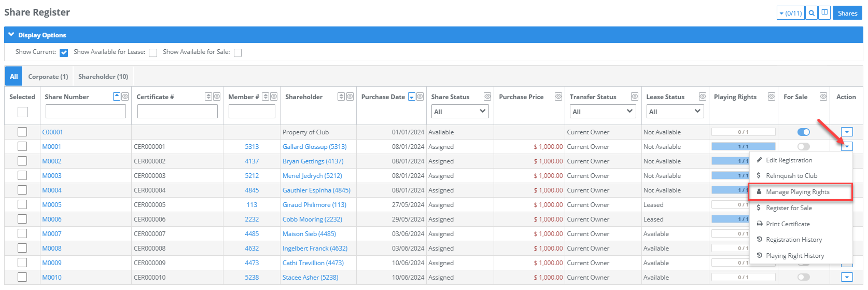Screen dimensions: 868x290
Task: Enable Show Available for Sale
Action: pos(238,52)
